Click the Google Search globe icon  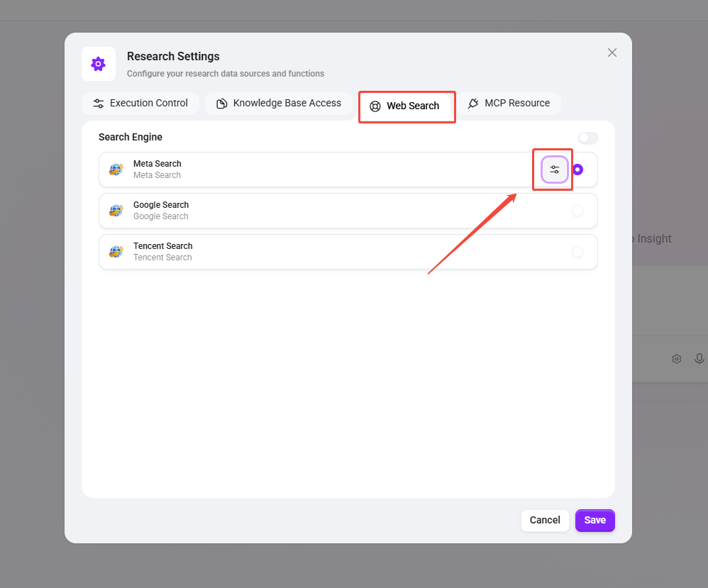[116, 211]
